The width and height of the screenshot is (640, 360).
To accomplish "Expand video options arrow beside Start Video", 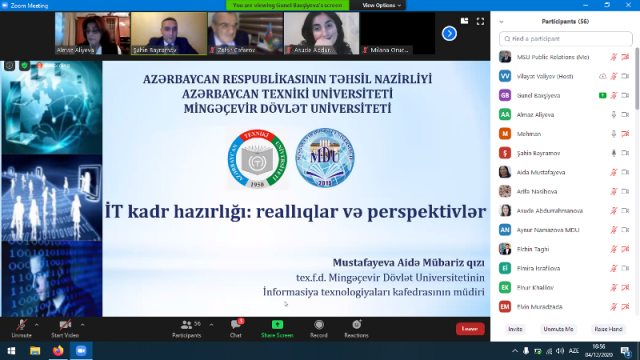I will 82,325.
